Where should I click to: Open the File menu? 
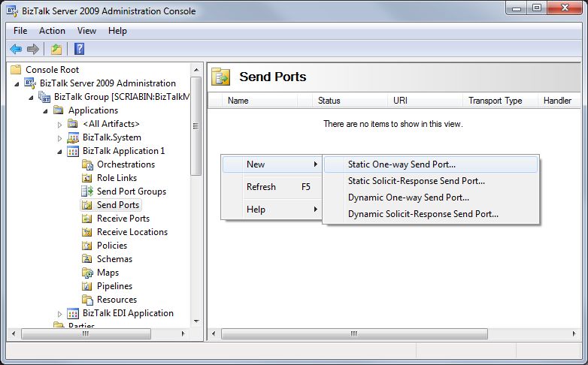[x=20, y=31]
